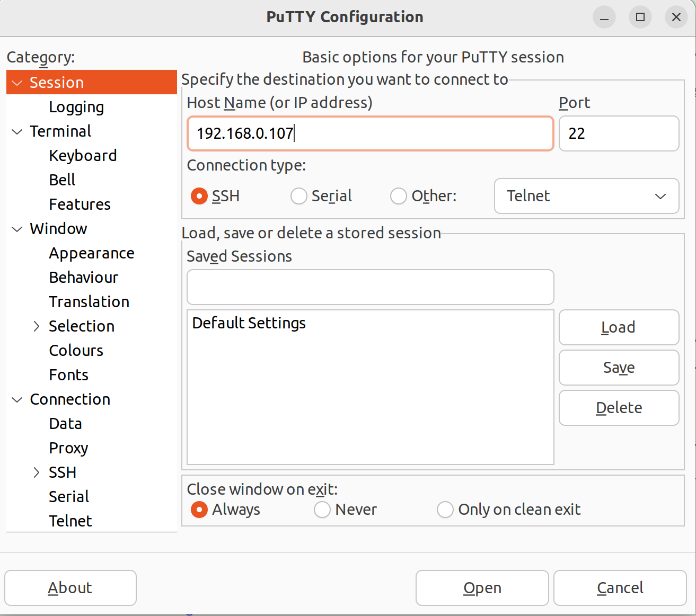Select the Serial connection type radio button
The image size is (696, 616).
(x=299, y=196)
